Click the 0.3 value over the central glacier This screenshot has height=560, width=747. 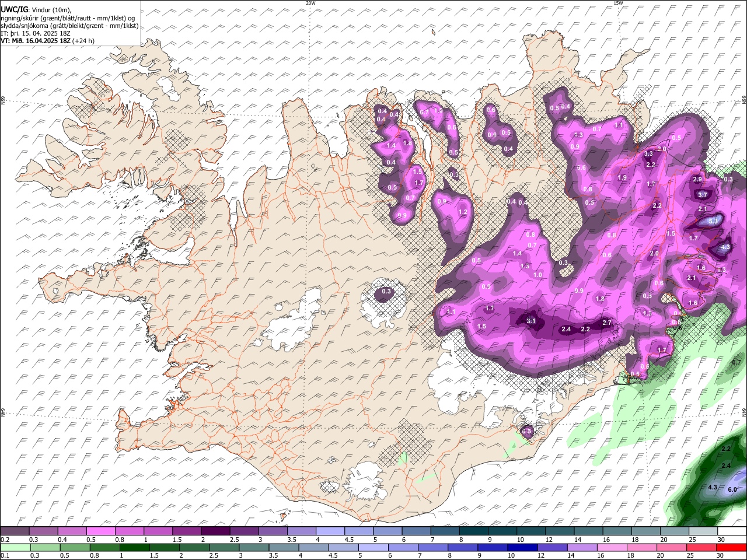[386, 291]
